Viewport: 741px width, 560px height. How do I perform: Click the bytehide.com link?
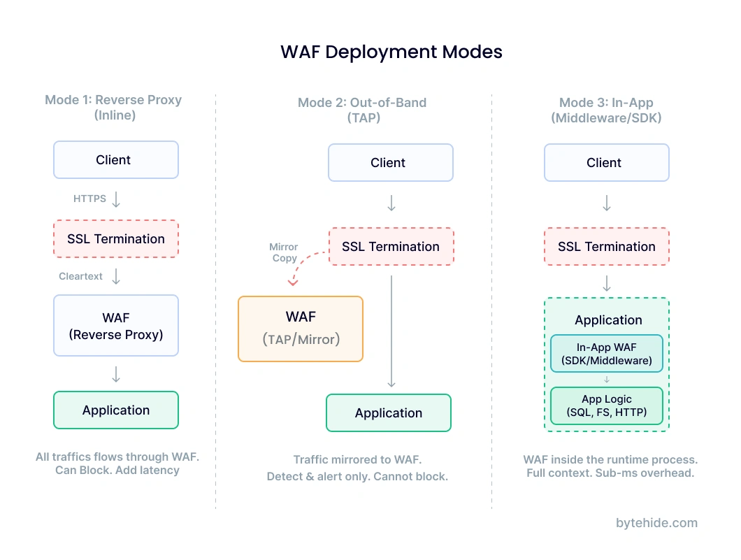tap(656, 523)
